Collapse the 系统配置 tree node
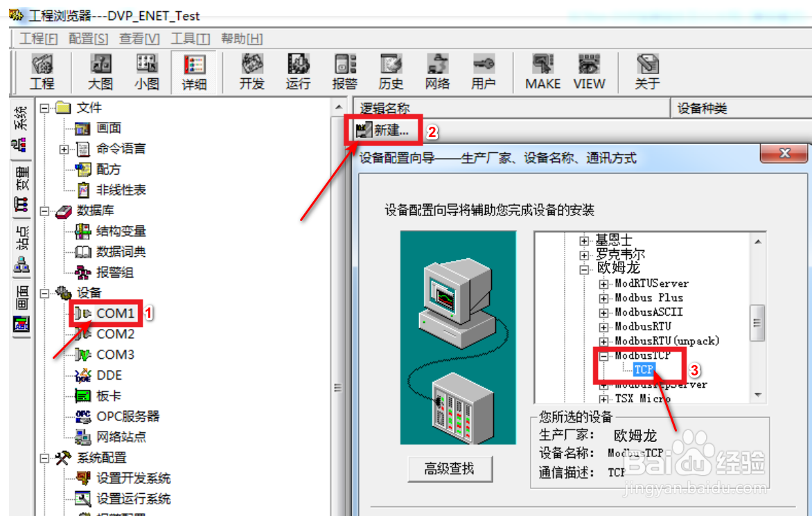812x516 pixels. (45, 459)
